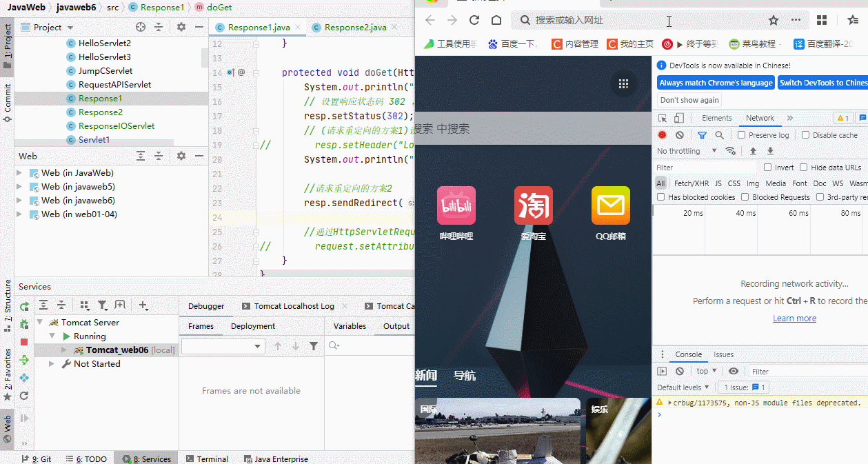The width and height of the screenshot is (868, 464).
Task: Enable the Preserve log checkbox
Action: (741, 135)
